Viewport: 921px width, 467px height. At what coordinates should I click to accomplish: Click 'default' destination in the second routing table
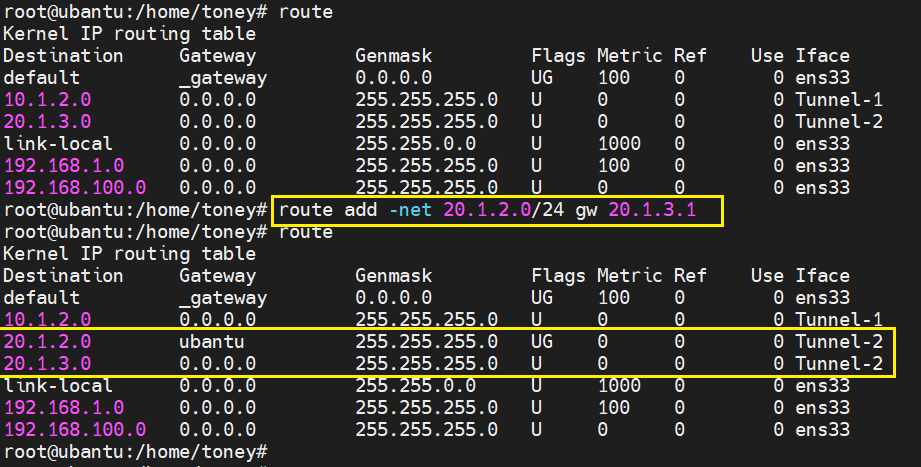tap(42, 298)
